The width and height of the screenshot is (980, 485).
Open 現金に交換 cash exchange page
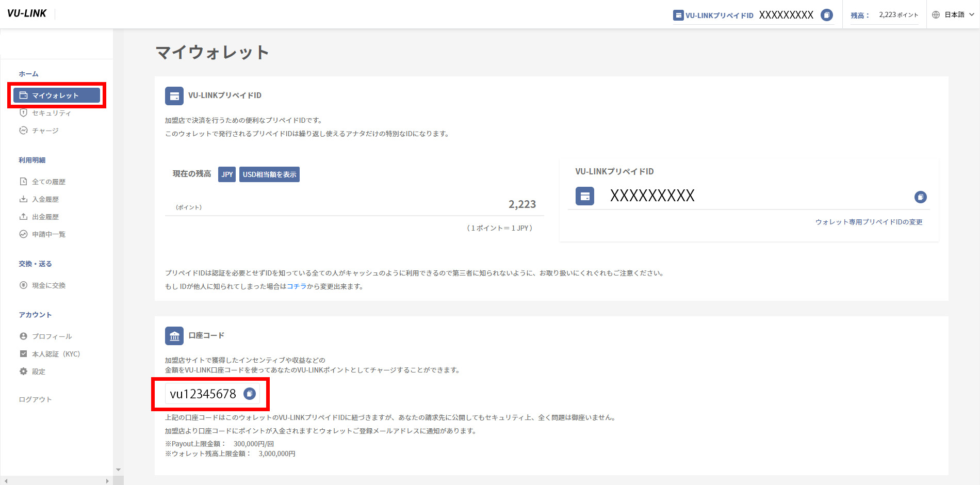(x=48, y=285)
